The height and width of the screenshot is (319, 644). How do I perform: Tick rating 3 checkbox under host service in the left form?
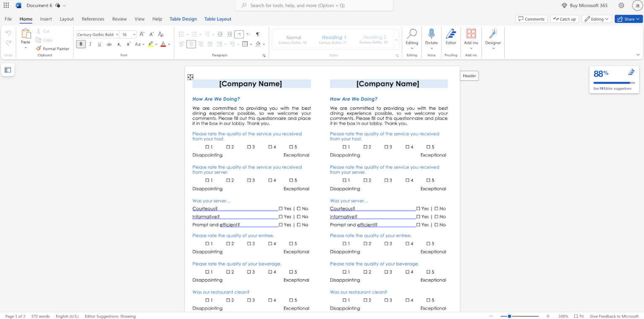point(249,147)
